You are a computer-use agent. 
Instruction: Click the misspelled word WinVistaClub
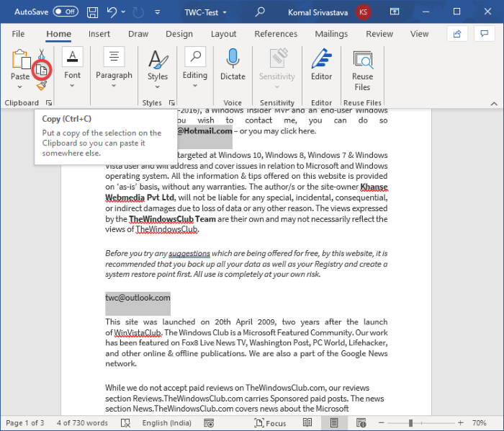(138, 332)
